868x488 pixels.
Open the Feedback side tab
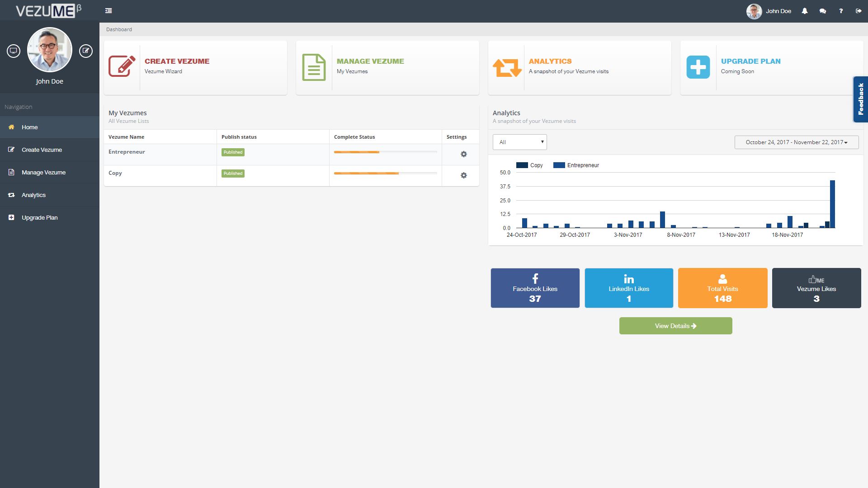860,99
